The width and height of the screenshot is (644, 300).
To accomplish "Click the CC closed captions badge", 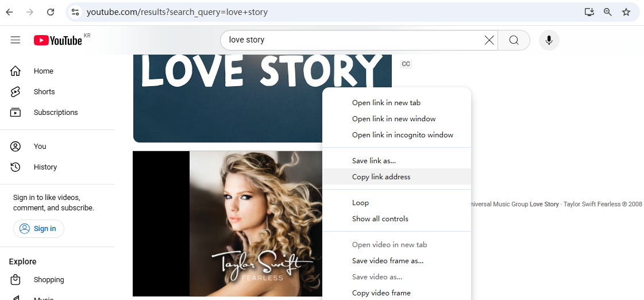I will coord(406,64).
